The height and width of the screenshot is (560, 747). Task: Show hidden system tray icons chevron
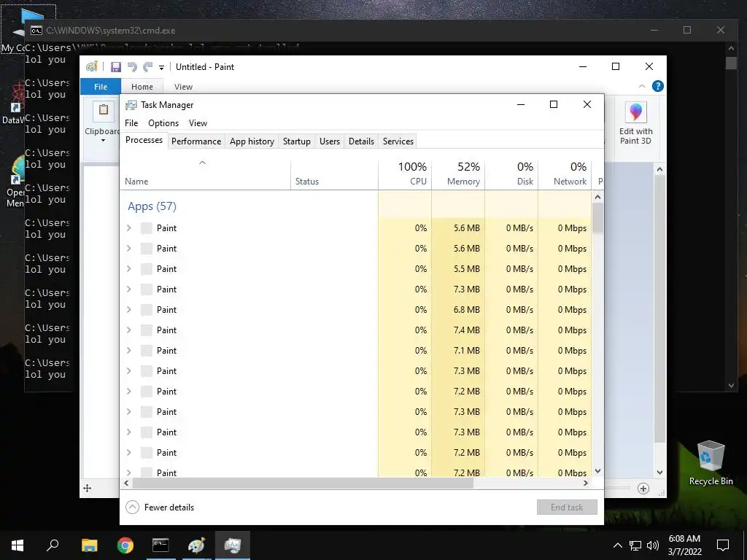point(617,545)
